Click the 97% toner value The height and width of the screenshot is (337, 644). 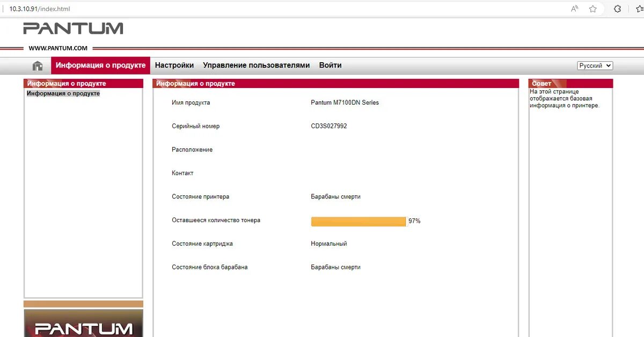click(414, 221)
